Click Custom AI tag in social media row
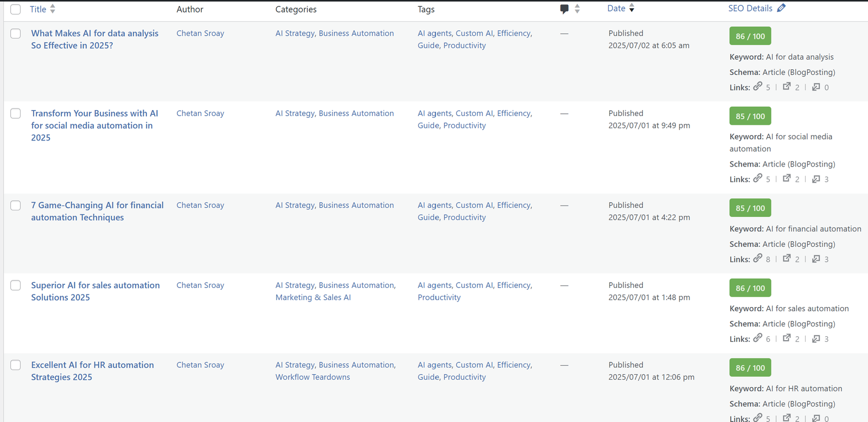 474,113
